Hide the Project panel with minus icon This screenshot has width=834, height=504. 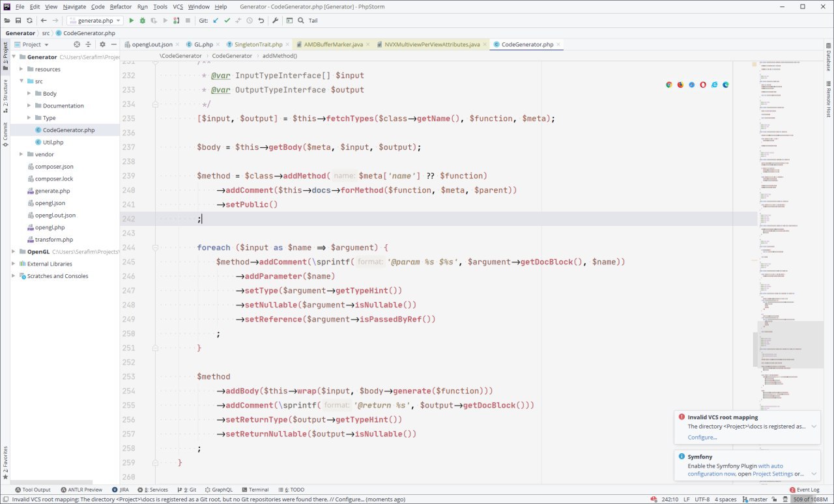(113, 44)
